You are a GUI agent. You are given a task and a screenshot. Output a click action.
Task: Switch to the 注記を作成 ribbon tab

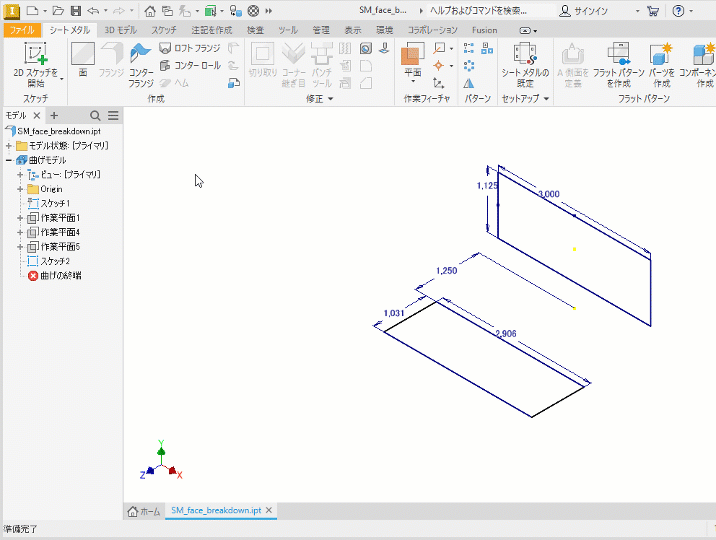coord(211,30)
